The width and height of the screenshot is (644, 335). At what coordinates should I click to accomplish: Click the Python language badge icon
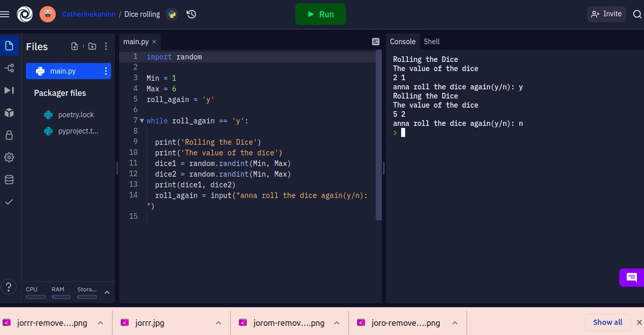click(x=172, y=14)
